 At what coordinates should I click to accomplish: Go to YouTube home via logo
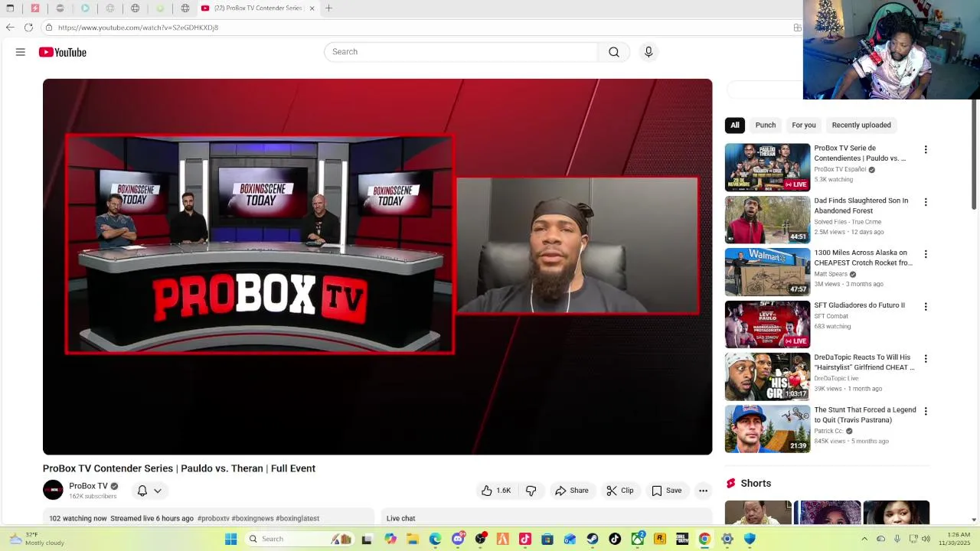click(63, 52)
